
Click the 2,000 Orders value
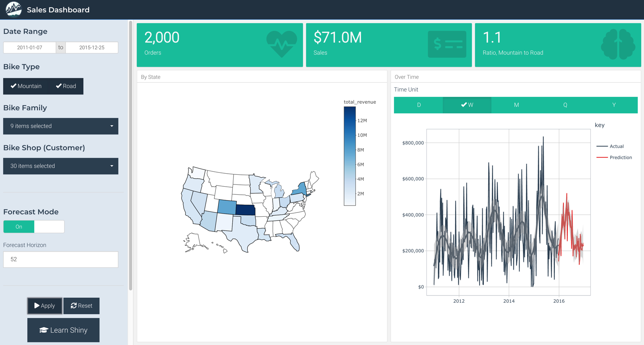click(x=162, y=38)
